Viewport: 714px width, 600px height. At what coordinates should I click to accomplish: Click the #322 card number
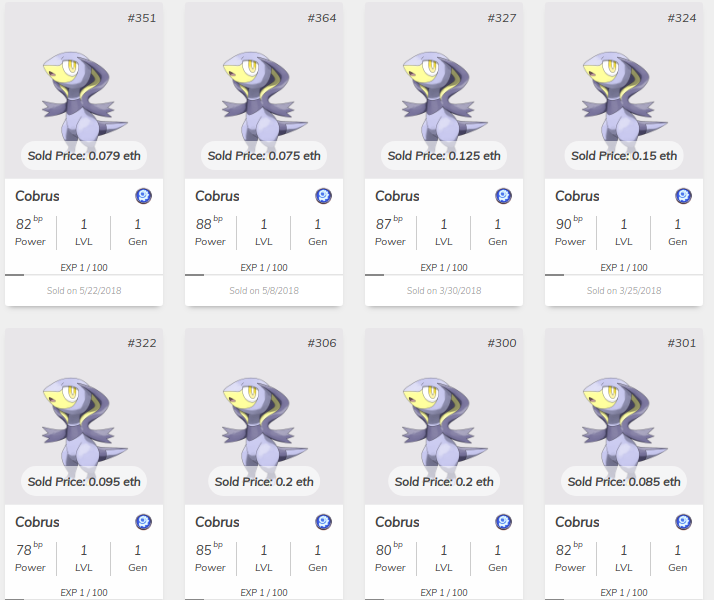point(142,343)
